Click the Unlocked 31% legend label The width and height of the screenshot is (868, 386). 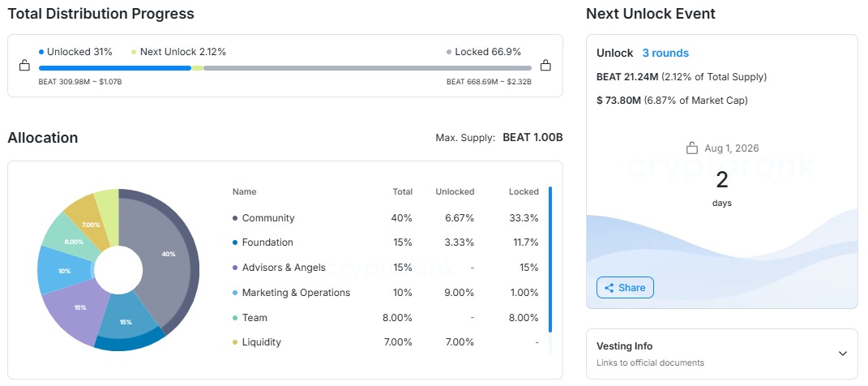tap(79, 52)
